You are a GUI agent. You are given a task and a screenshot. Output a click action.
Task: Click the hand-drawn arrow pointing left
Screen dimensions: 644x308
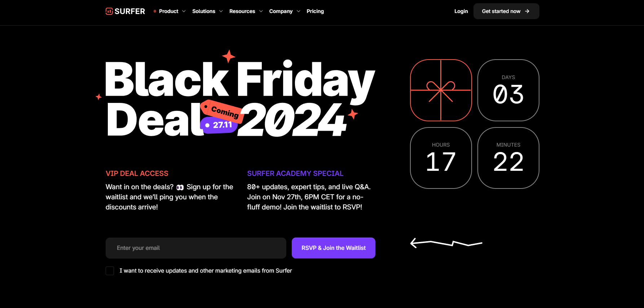tap(446, 243)
